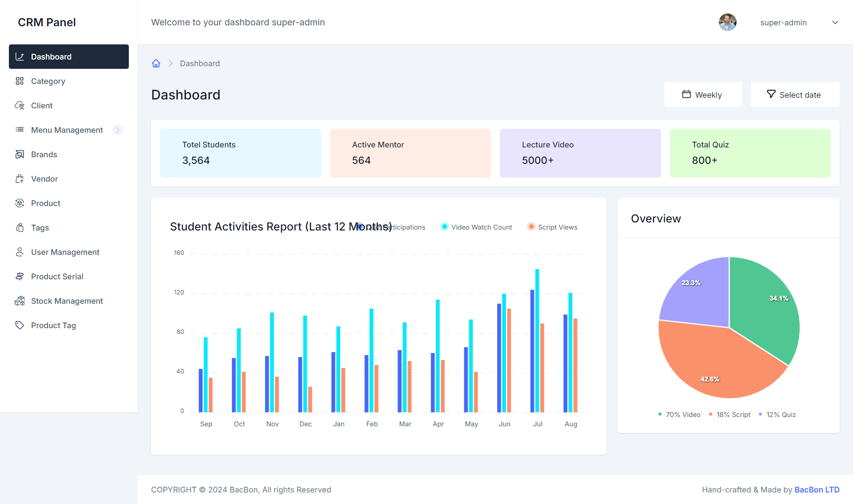Screen dimensions: 853x504
Task: Click the calendar icon in Weekly button
Action: point(686,94)
